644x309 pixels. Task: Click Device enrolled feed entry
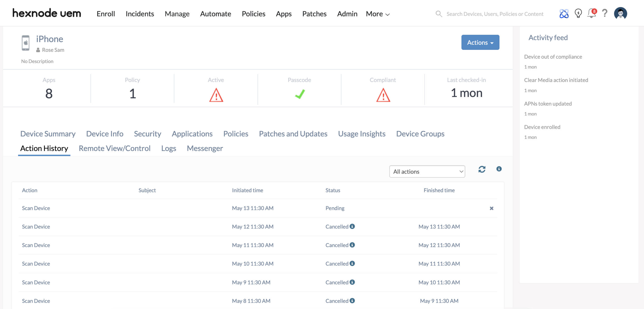[x=542, y=127]
